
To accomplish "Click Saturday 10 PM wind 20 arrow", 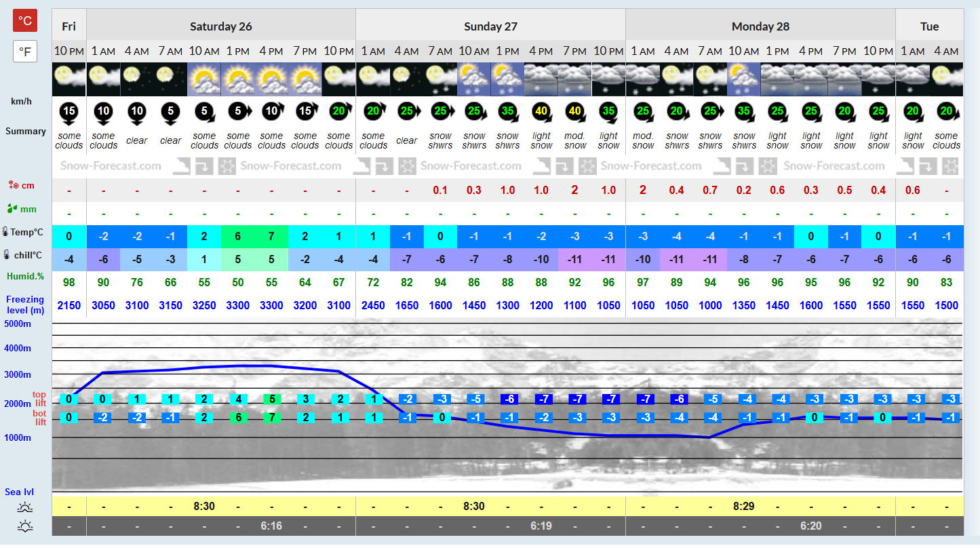I will point(339,113).
